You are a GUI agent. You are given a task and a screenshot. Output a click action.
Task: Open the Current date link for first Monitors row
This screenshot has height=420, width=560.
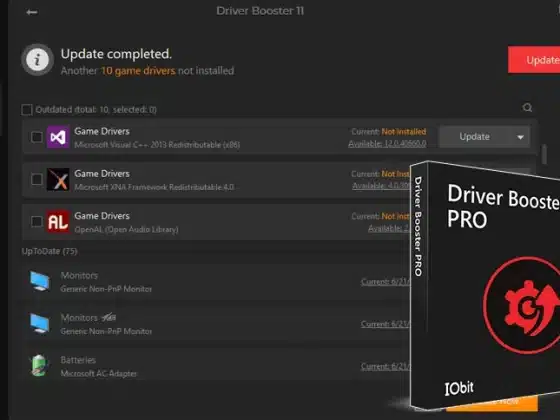[x=386, y=282]
